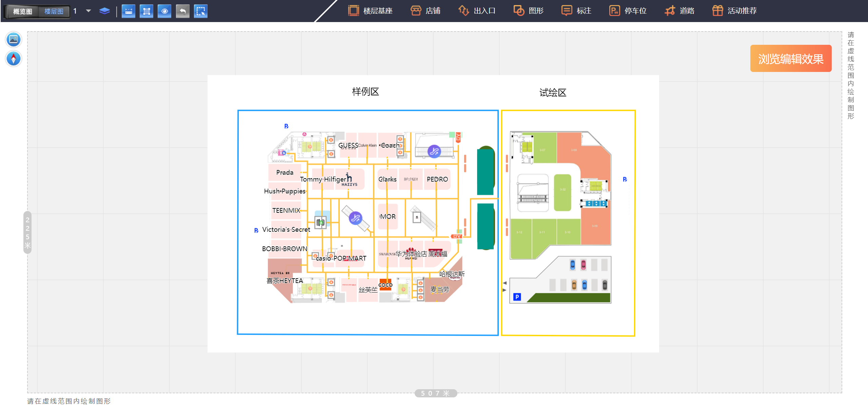
Task: Toggle the eye visibility button in toolbar
Action: (x=164, y=11)
